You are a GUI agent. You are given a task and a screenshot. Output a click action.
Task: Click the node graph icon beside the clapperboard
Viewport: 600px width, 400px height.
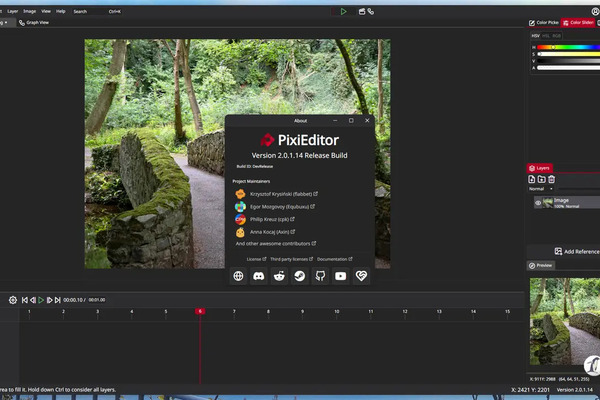(x=371, y=11)
